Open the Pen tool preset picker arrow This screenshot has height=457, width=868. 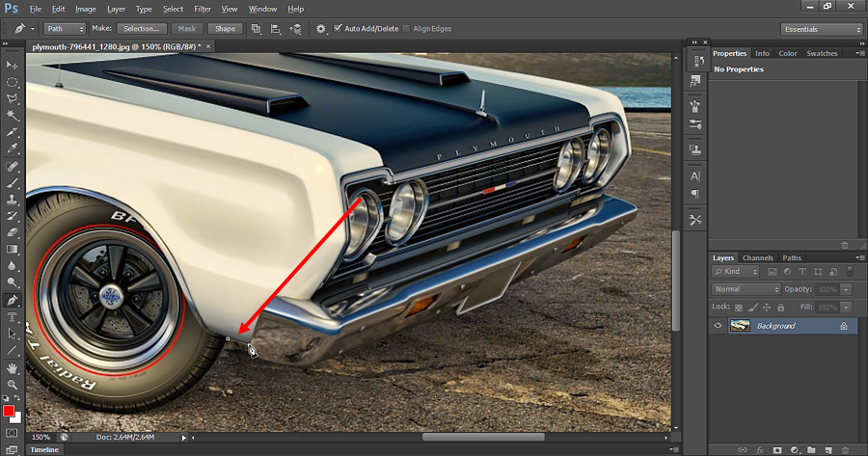coord(32,29)
